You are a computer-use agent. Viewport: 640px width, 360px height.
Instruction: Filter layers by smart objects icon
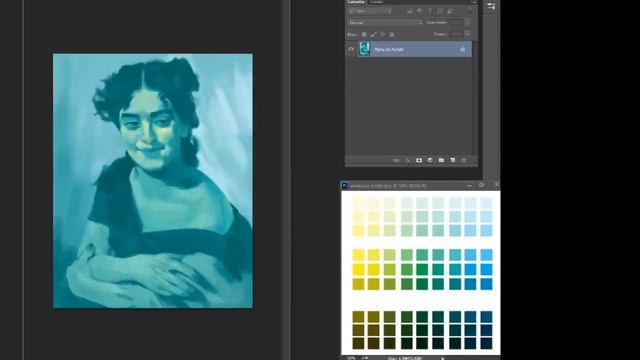click(450, 11)
